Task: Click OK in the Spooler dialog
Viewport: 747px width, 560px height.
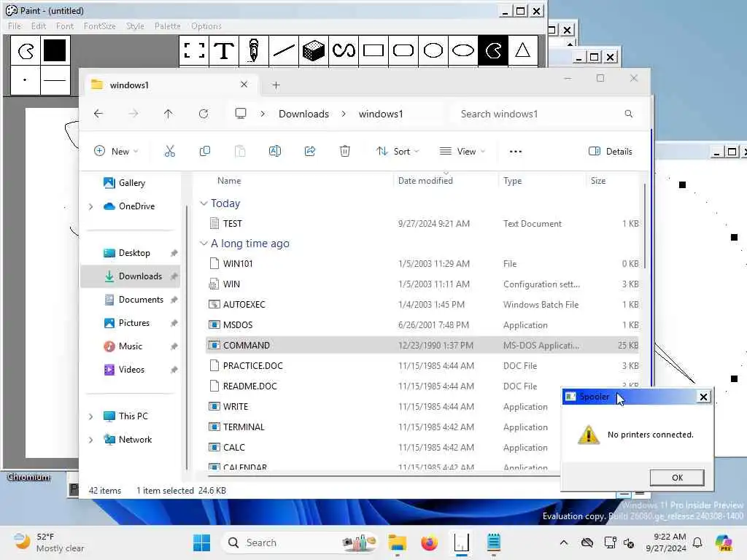Action: pos(677,478)
